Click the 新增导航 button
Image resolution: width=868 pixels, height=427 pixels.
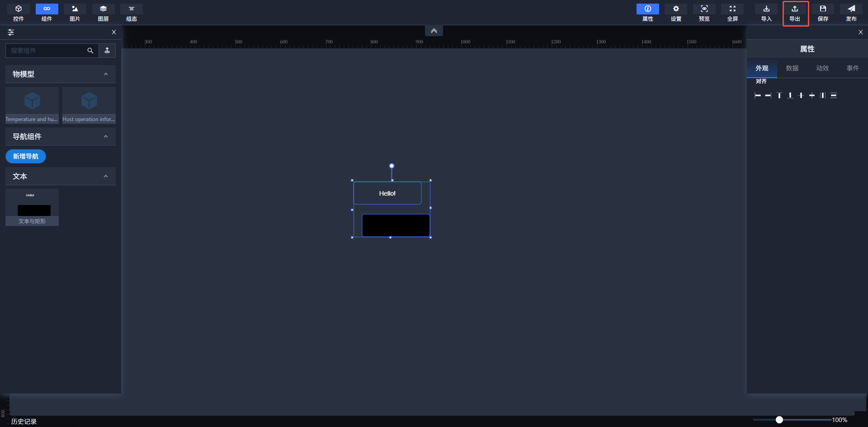pos(26,156)
